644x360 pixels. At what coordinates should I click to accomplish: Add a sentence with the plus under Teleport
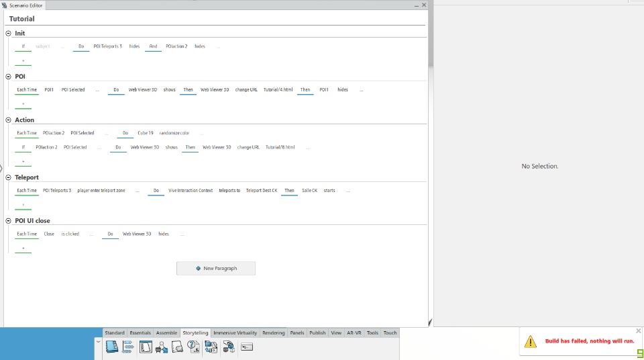(x=23, y=205)
